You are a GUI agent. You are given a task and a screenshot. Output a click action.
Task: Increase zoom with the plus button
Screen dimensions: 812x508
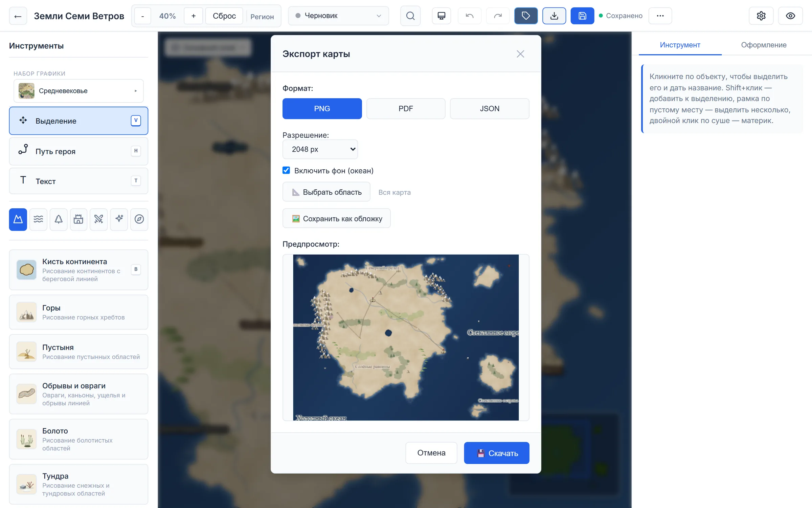point(194,16)
